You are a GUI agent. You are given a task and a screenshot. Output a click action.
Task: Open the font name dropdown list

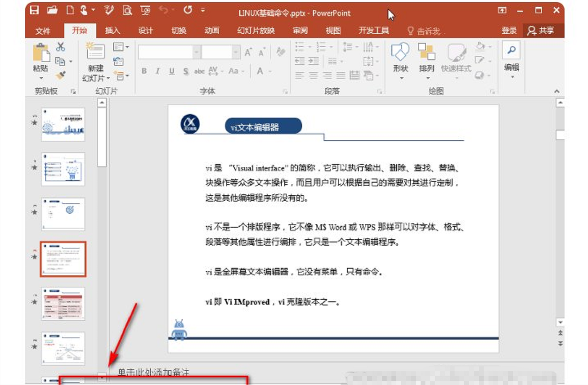(197, 52)
